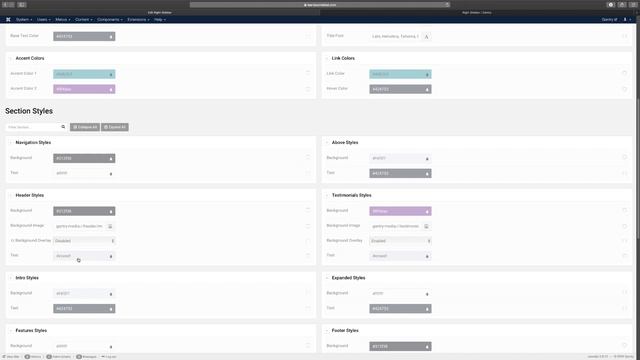Open the Users menu
The image size is (640, 360).
(44, 19)
